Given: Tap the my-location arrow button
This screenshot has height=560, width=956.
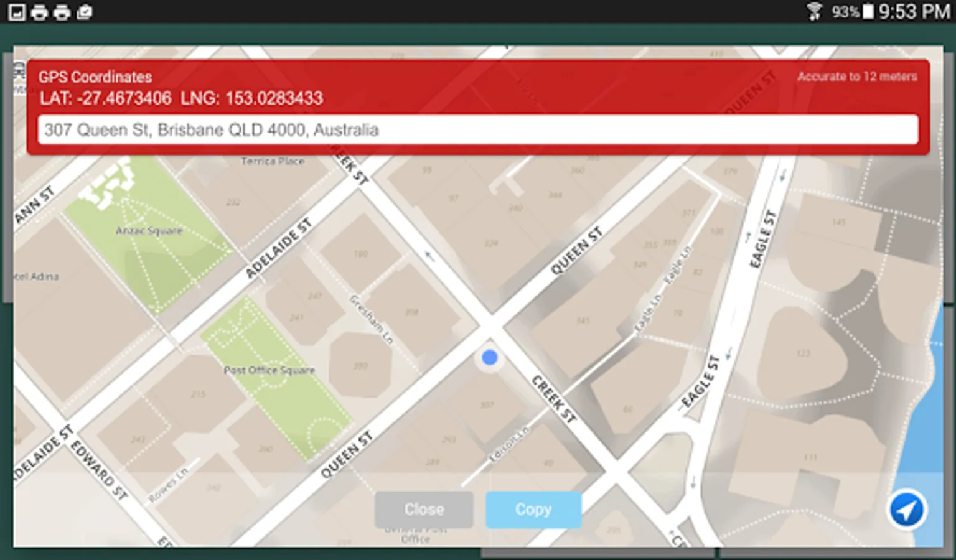Looking at the screenshot, I should [906, 510].
